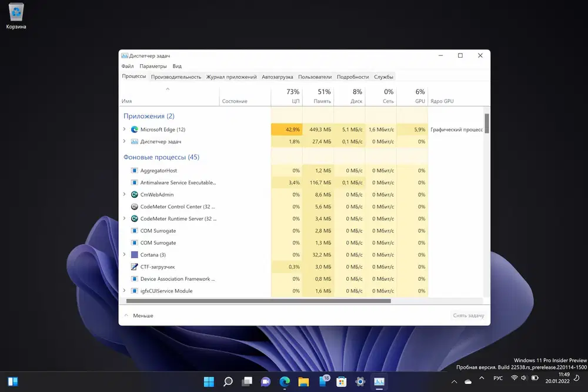Open Task View in the taskbar
The height and width of the screenshot is (392, 588).
click(x=247, y=382)
